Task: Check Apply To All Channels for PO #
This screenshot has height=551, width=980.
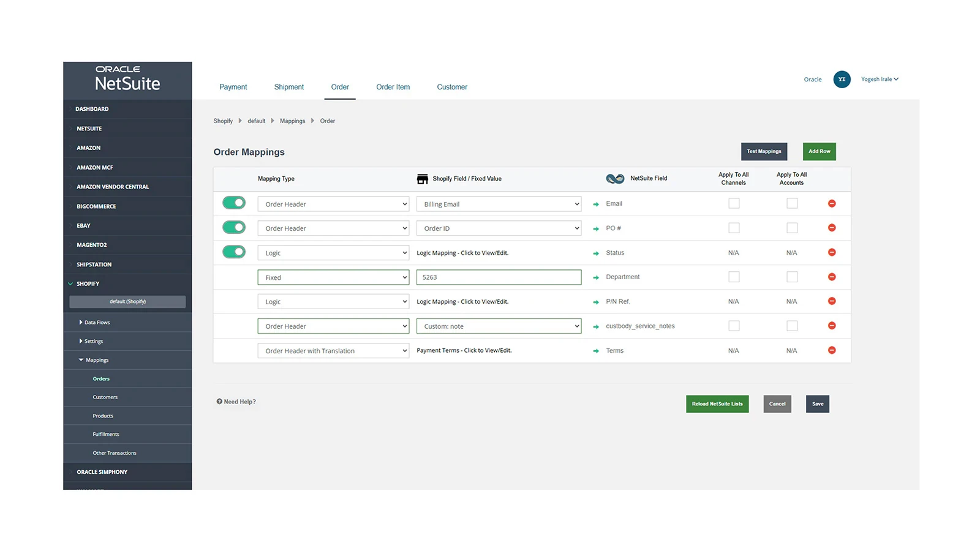Action: 734,228
